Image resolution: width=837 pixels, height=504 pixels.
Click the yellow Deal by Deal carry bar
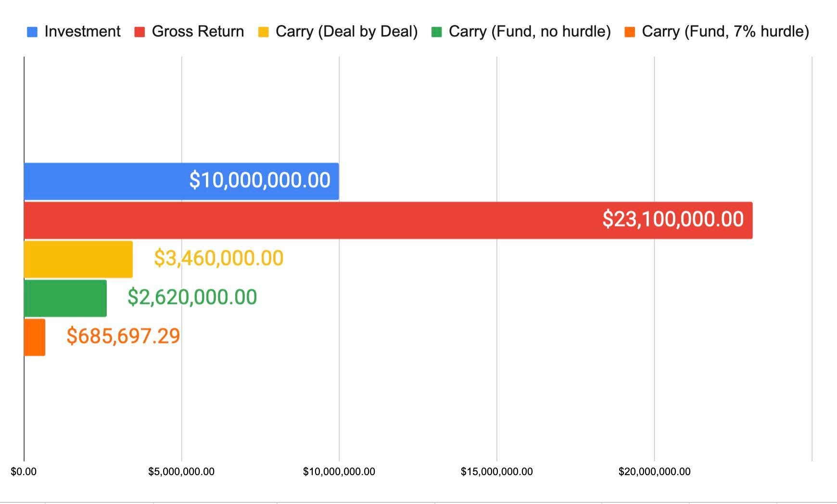pos(78,259)
